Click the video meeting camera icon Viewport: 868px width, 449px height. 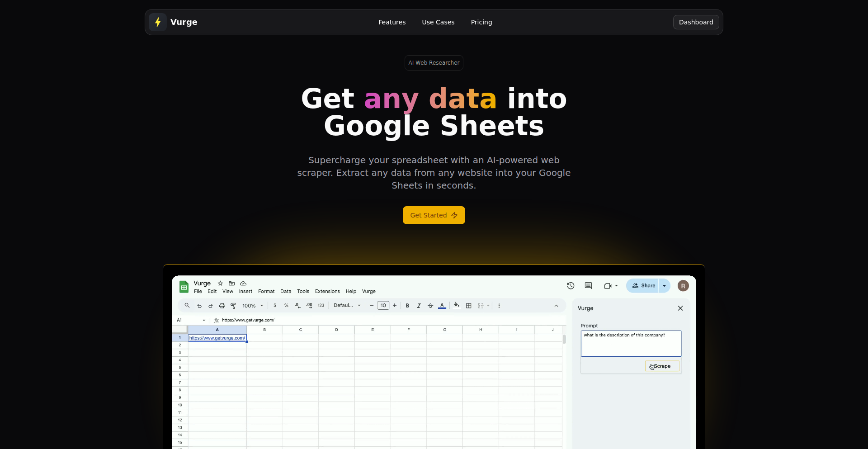pyautogui.click(x=608, y=286)
